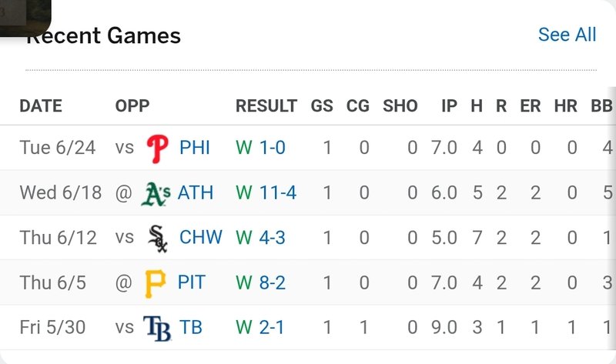Click the DATE column header
616x364 pixels.
[x=41, y=106]
